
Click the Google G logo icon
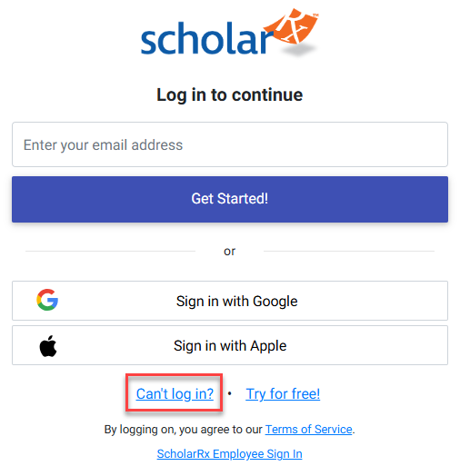coord(47,300)
